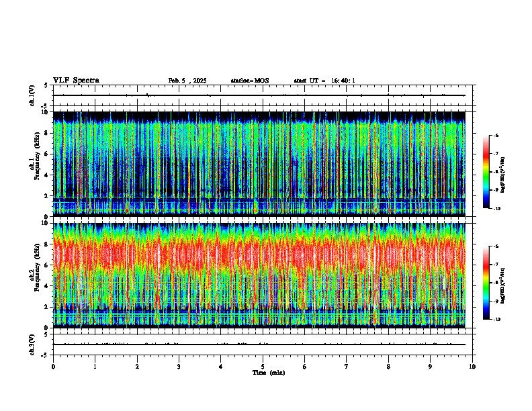Image resolution: width=532 pixels, height=411 pixels.
Task: Click the "VLF Spectra" title text
Action: click(x=76, y=81)
